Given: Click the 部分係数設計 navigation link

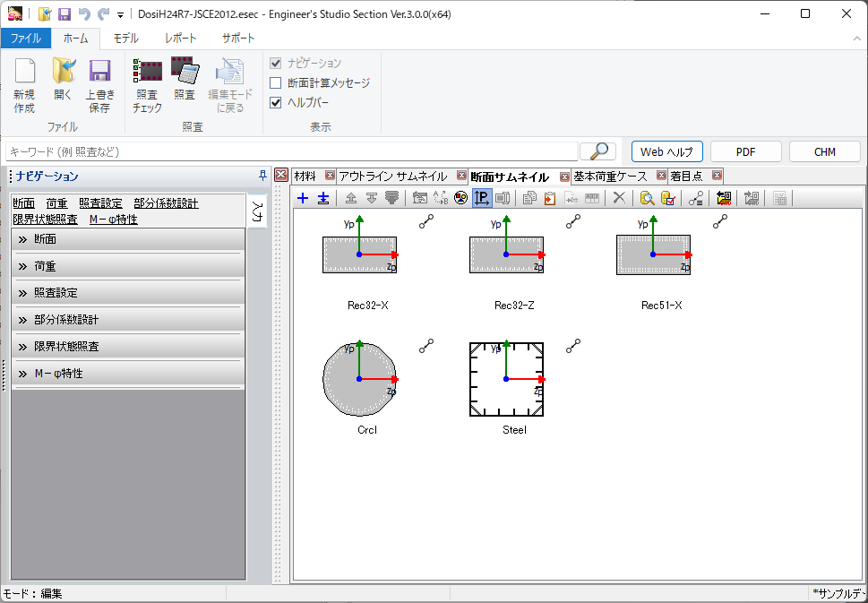Looking at the screenshot, I should (x=166, y=203).
